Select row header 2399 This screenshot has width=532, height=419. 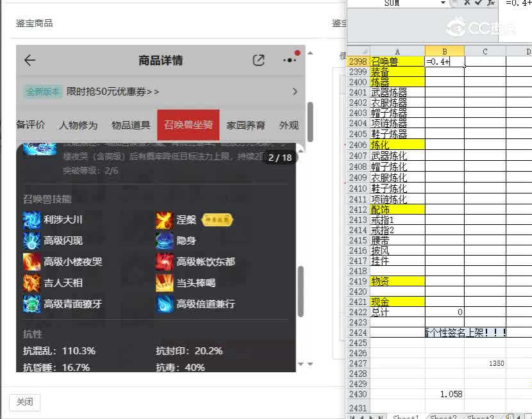(x=358, y=72)
